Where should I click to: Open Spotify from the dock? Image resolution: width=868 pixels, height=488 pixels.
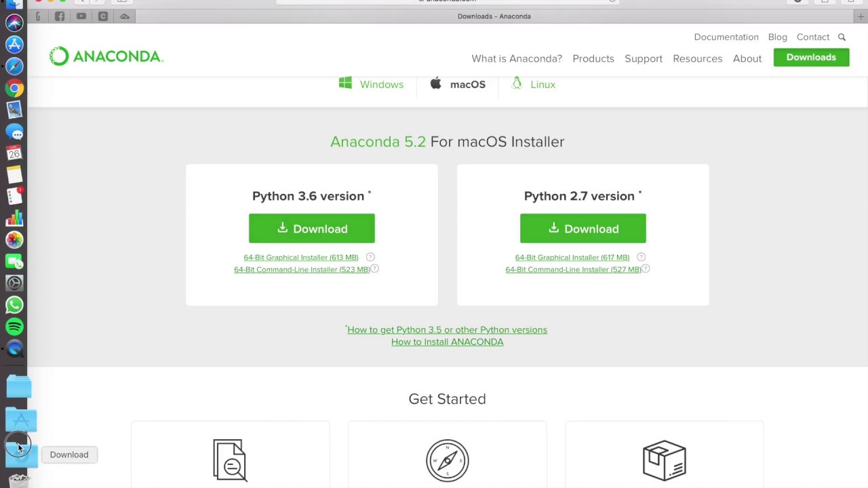[14, 327]
